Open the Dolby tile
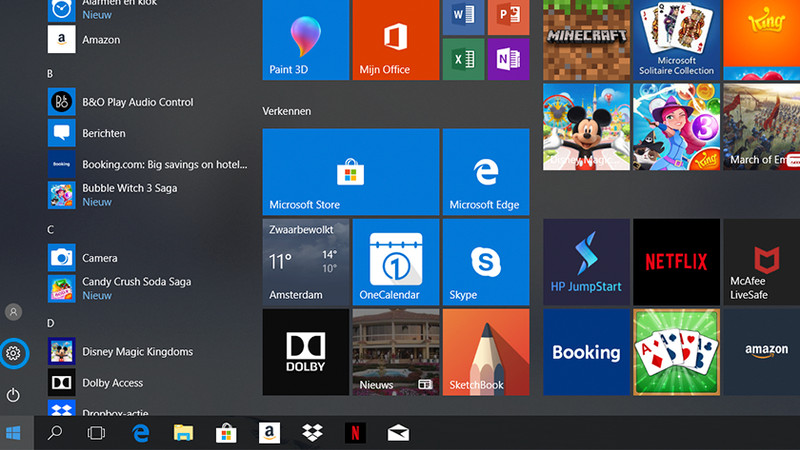Viewport: 800px width, 450px height. click(x=306, y=352)
